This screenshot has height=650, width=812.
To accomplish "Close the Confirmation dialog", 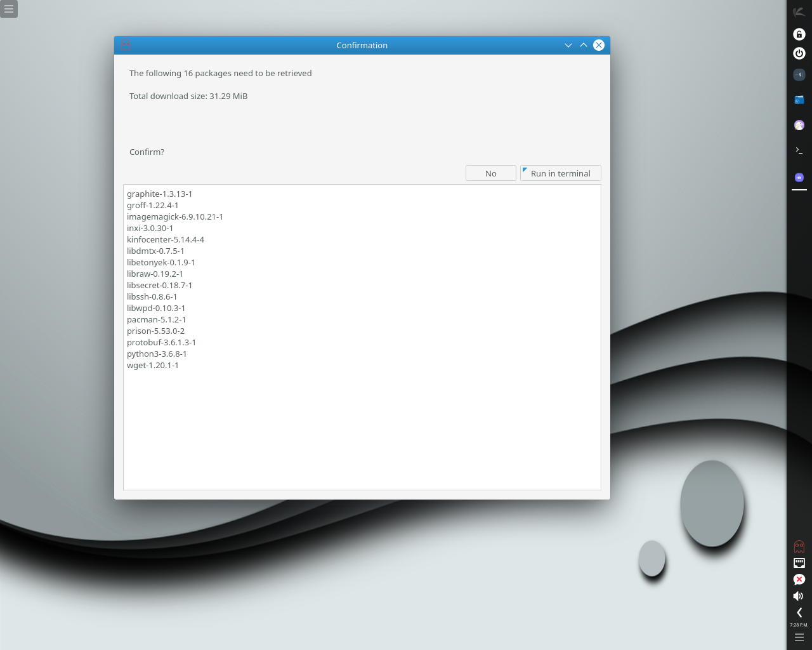I will click(x=599, y=45).
